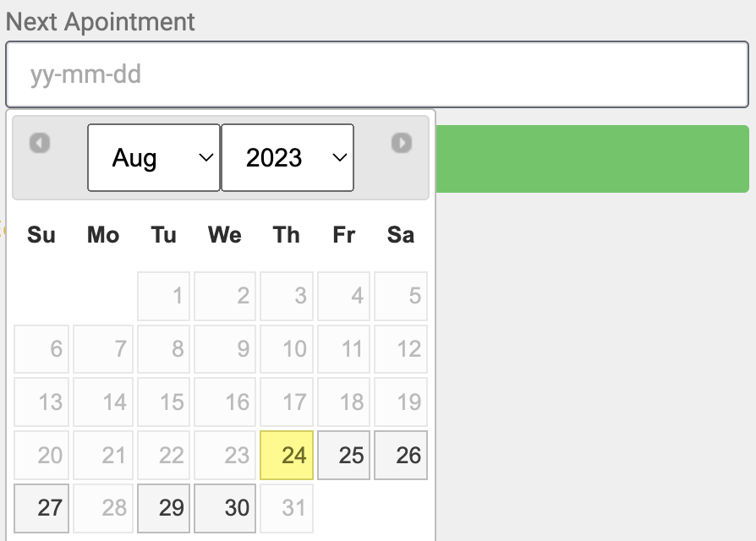Click the disabled date 10
The height and width of the screenshot is (541, 756).
pos(287,349)
